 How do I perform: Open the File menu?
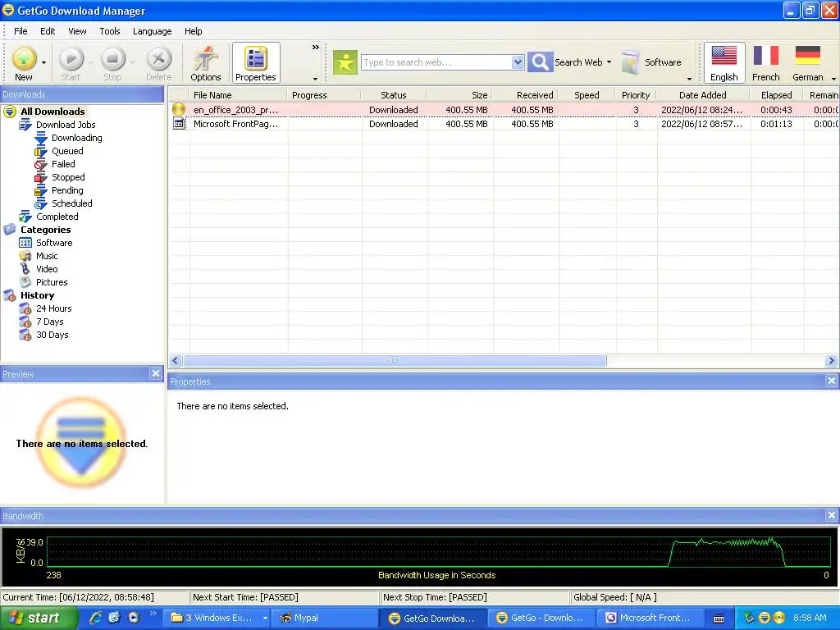(21, 31)
